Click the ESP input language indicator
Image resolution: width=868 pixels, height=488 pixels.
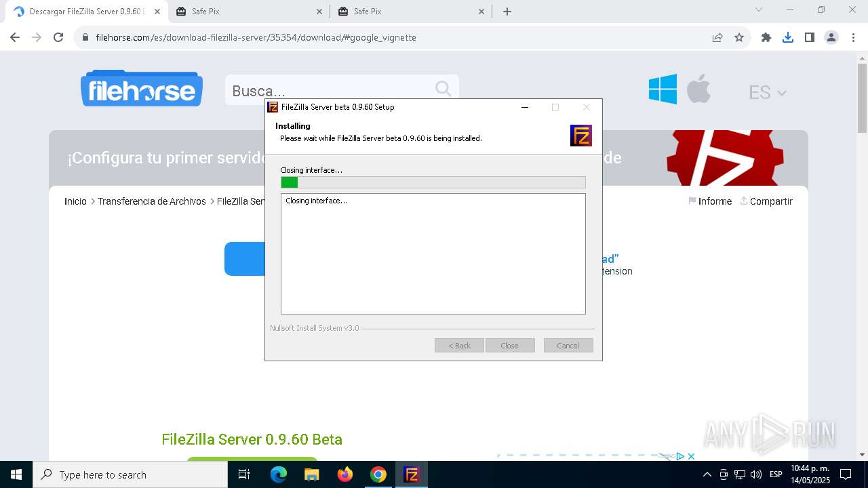click(776, 474)
